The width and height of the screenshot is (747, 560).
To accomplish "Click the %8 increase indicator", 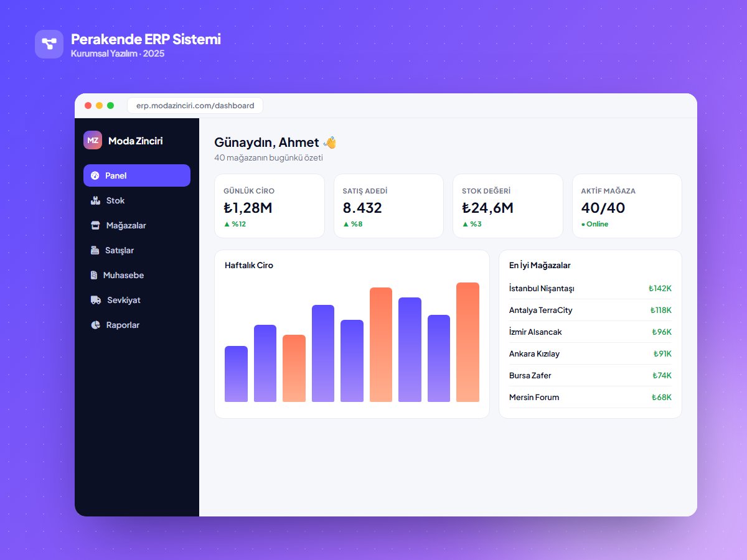I will point(353,224).
